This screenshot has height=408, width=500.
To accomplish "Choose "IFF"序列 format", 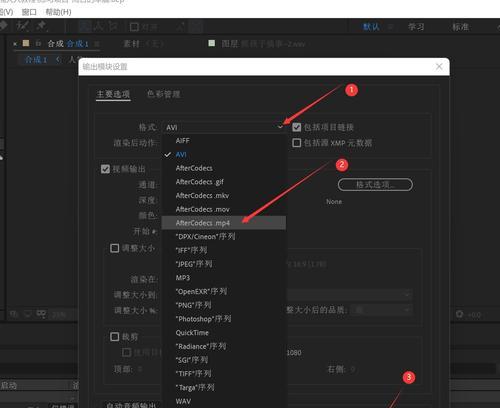I will pyautogui.click(x=224, y=250).
